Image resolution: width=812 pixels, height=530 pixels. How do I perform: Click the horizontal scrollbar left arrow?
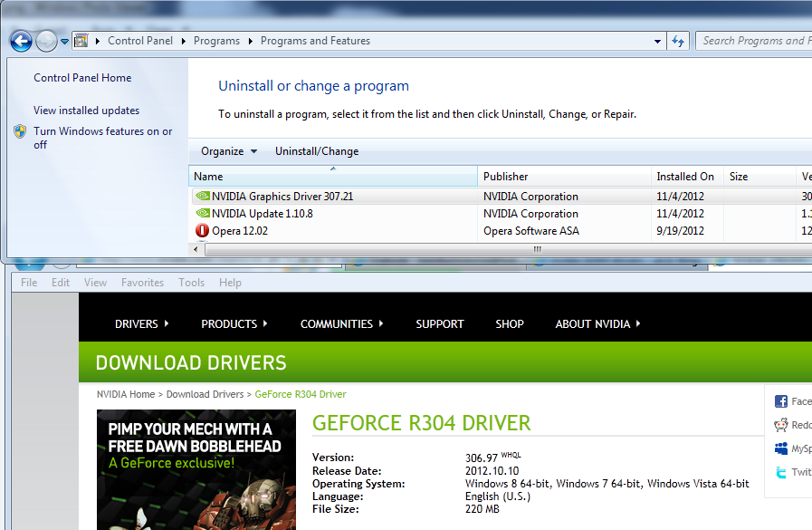pos(196,250)
